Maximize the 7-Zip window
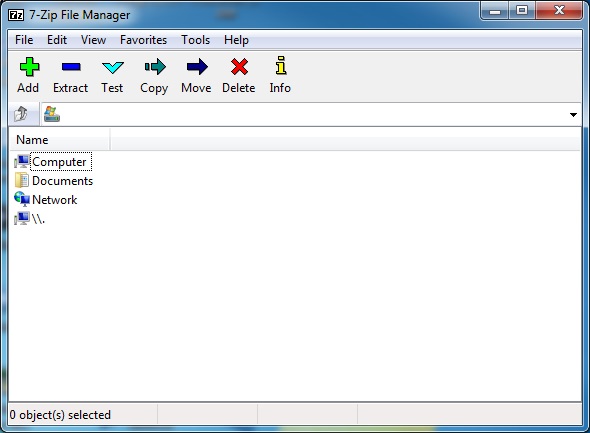This screenshot has width=590, height=433. tap(522, 11)
